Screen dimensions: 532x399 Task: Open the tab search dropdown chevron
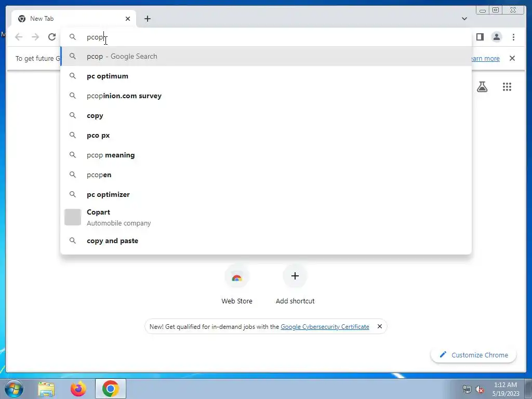coord(464,19)
